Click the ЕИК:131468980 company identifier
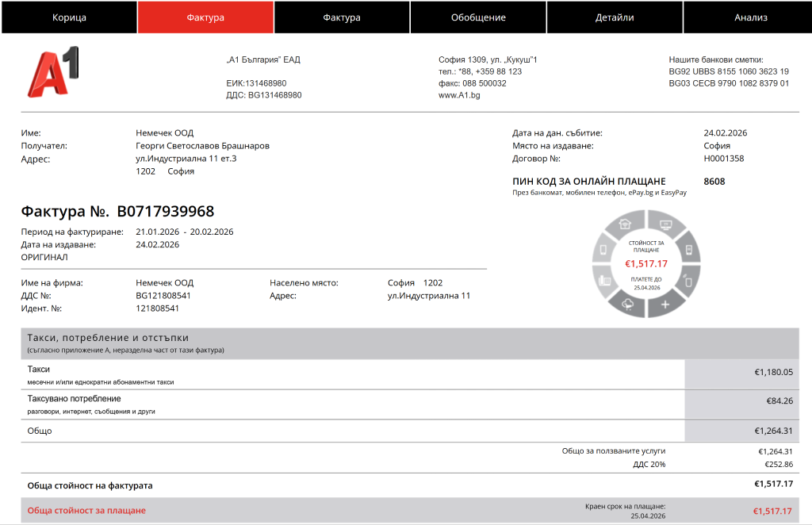Viewport: 812px width, 525px height. [x=256, y=83]
